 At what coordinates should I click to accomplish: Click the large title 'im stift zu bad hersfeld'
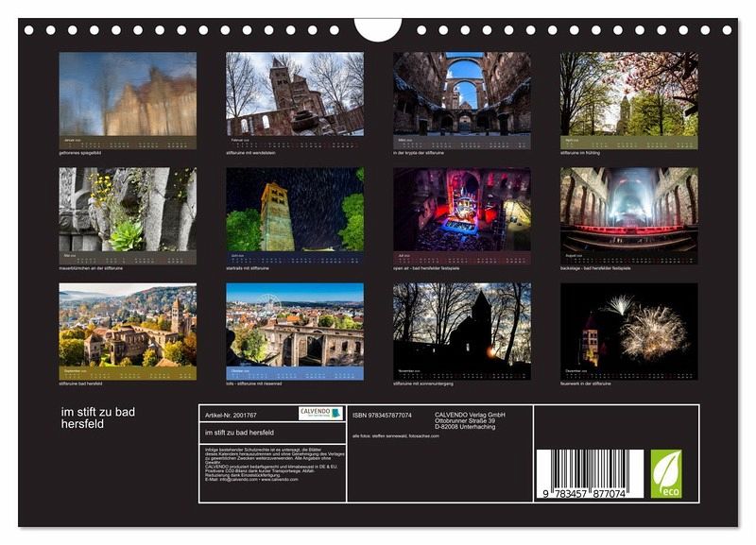(98, 417)
